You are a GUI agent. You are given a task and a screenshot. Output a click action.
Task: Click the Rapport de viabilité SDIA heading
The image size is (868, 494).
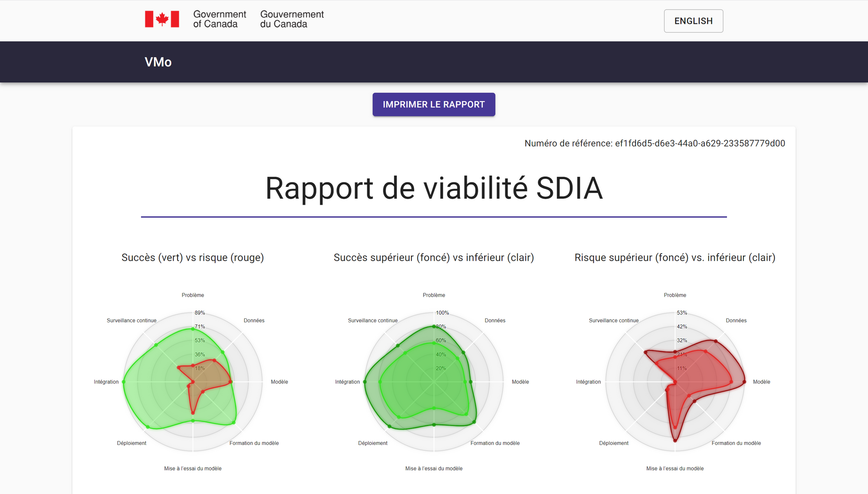[x=434, y=188]
